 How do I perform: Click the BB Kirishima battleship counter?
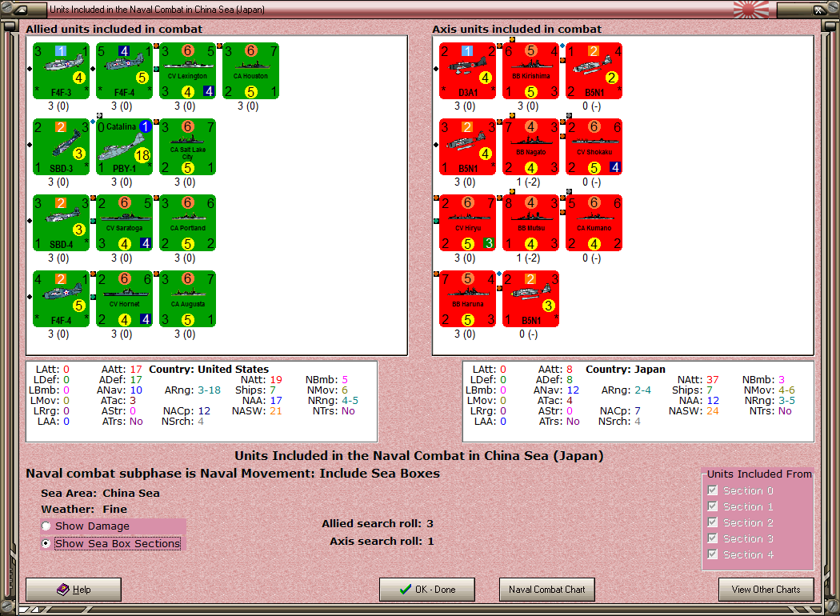tap(531, 70)
